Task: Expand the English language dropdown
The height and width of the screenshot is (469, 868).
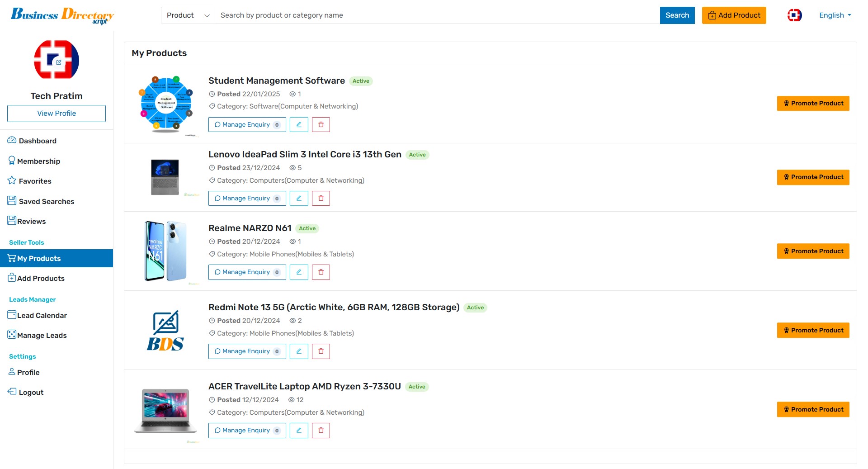Action: coord(835,15)
